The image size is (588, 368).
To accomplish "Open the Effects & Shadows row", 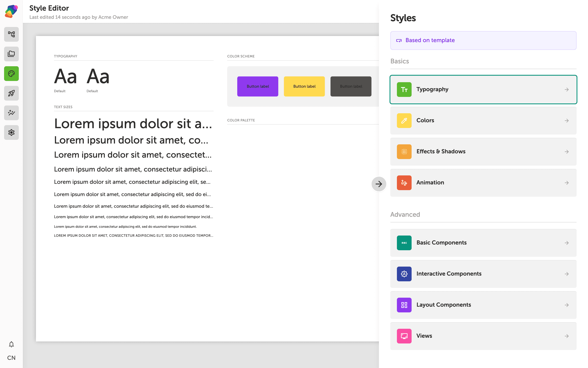I will coord(483,152).
